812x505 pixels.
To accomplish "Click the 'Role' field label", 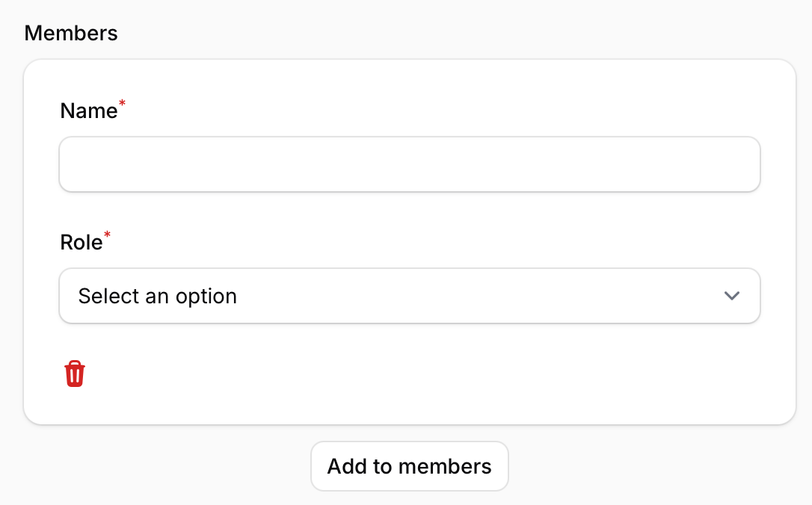I will (81, 243).
